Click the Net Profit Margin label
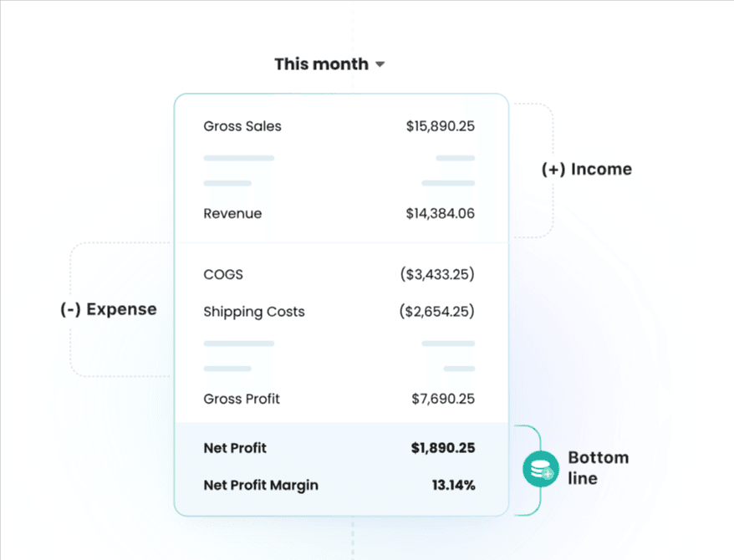The height and width of the screenshot is (560, 734). tap(261, 485)
